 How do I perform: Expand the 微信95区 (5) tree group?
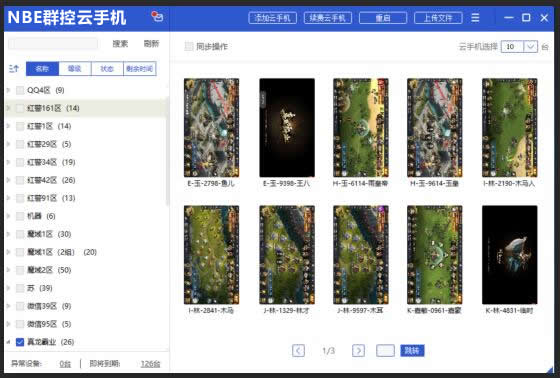(9, 324)
